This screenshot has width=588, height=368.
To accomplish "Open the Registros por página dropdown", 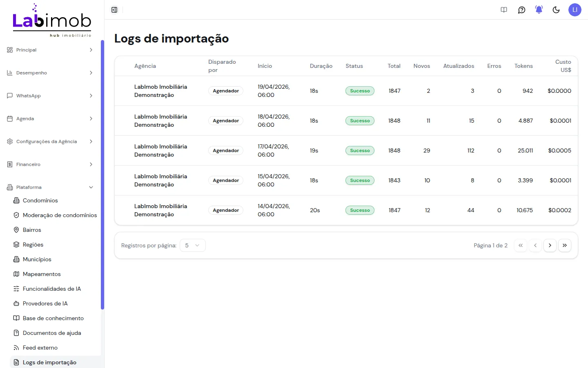I will point(193,245).
